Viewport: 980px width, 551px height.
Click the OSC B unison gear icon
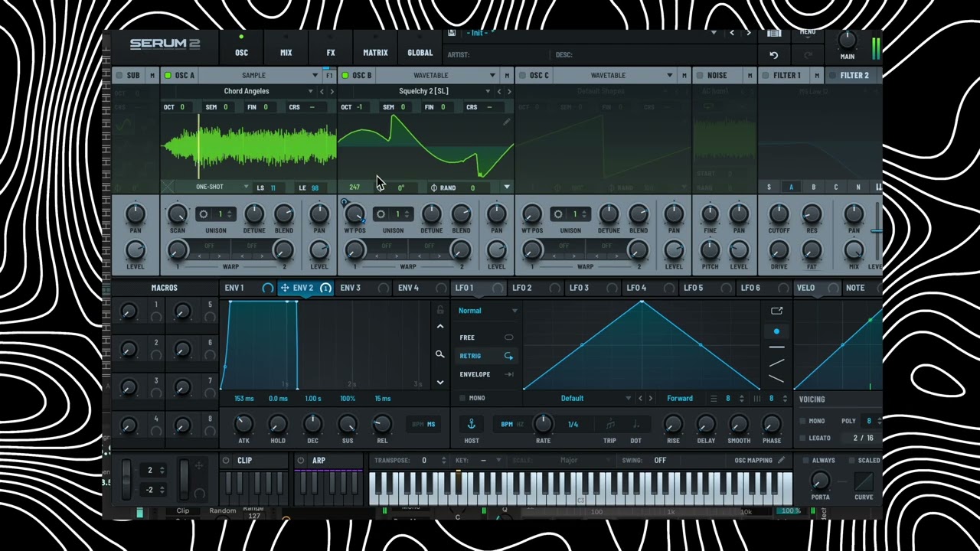381,214
